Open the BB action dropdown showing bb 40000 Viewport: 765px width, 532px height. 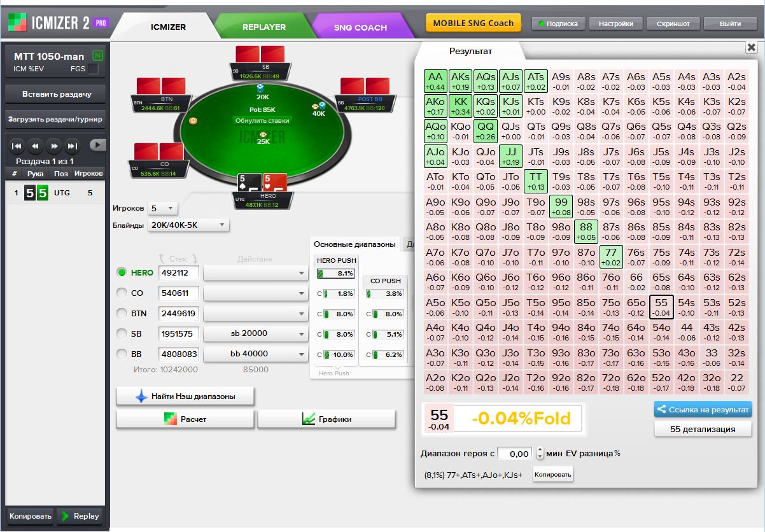256,354
